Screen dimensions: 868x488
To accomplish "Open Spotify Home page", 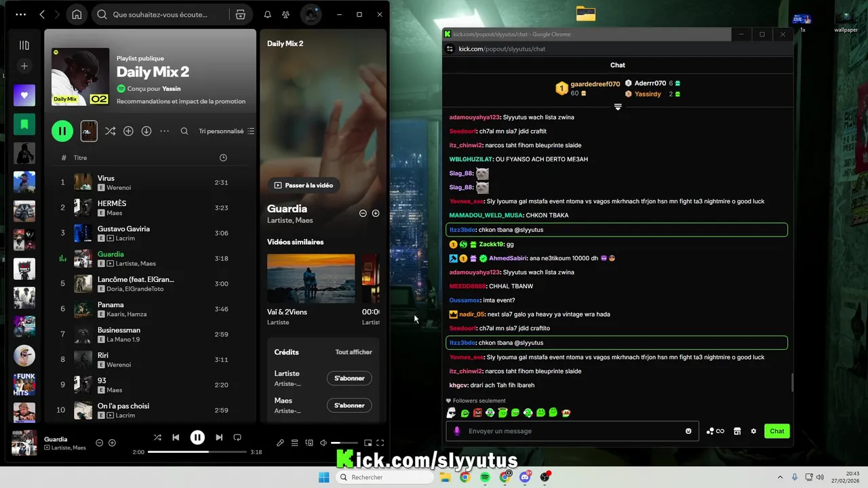I will pos(77,14).
